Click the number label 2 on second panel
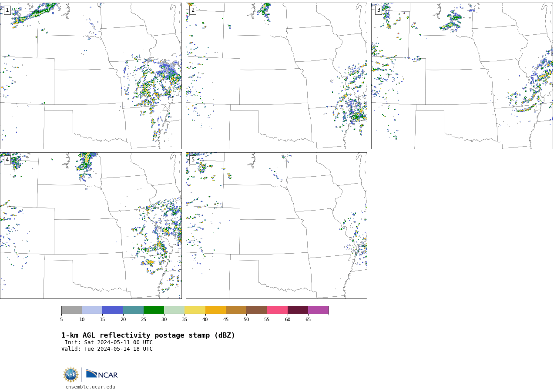557x392 pixels. [193, 10]
